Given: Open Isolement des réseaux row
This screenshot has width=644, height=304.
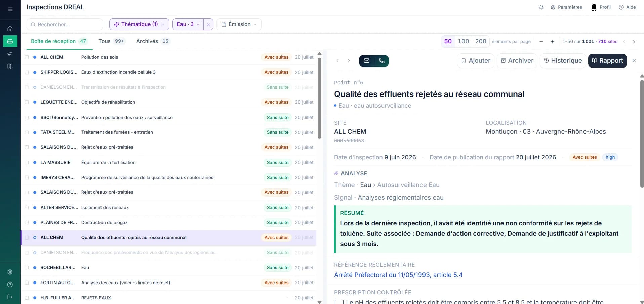Looking at the screenshot, I should [x=169, y=208].
